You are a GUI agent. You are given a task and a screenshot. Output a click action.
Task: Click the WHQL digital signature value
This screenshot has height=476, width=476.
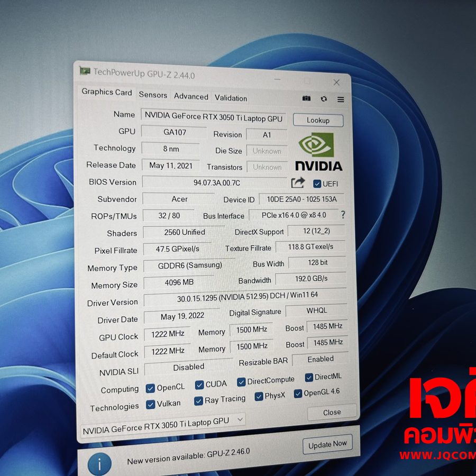[316, 310]
